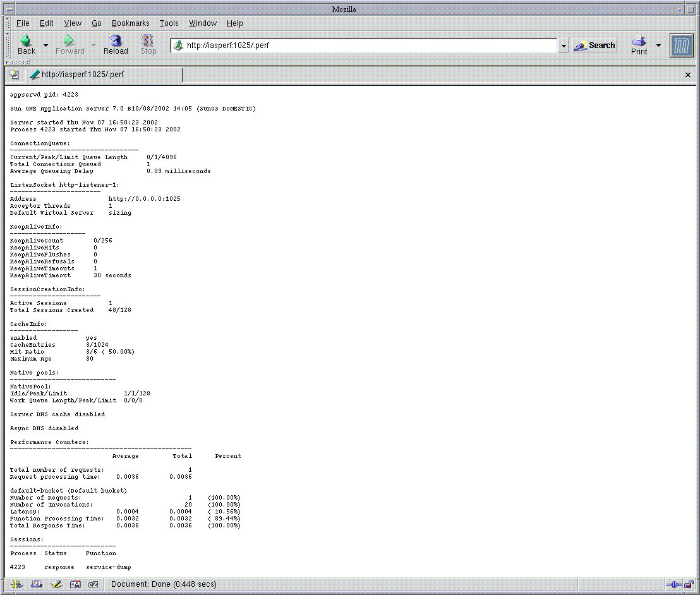700x595 pixels.
Task: Click 'Document: Done (0.448 secs)' status text
Action: click(164, 584)
